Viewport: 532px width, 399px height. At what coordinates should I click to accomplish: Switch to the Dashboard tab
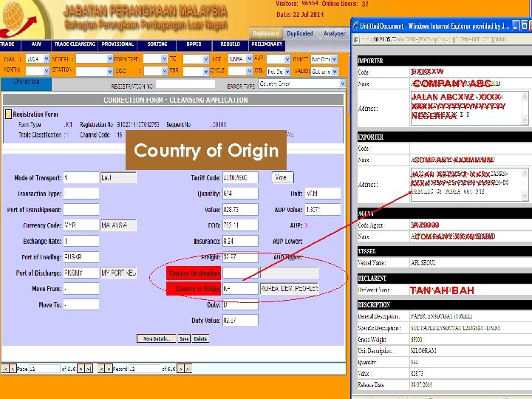(x=266, y=33)
